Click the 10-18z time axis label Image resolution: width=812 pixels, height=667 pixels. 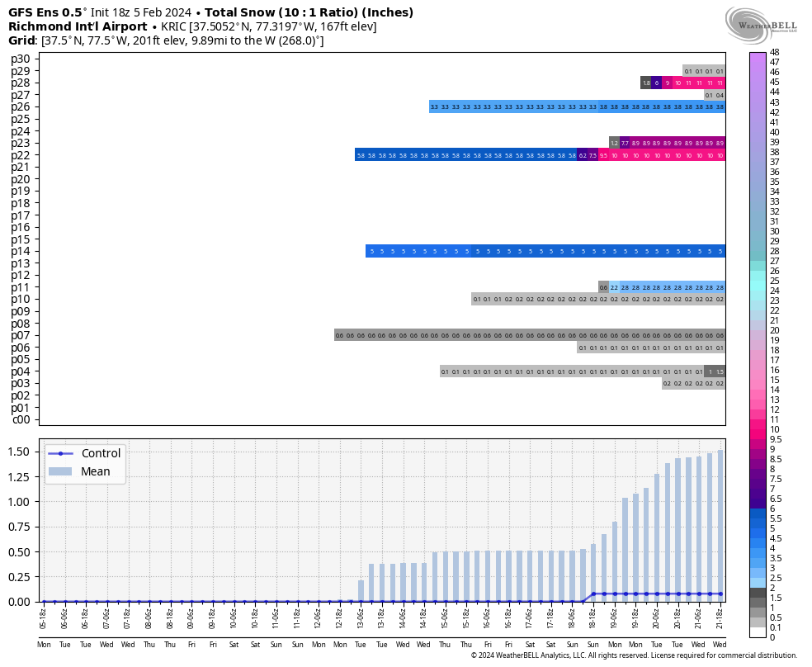(x=255, y=619)
